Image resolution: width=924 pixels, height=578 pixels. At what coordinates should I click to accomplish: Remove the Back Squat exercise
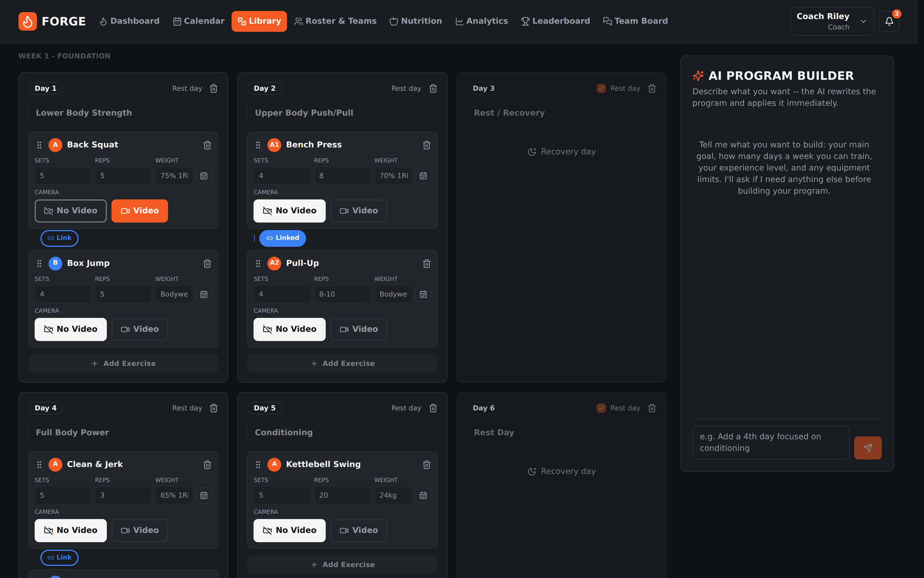point(207,145)
